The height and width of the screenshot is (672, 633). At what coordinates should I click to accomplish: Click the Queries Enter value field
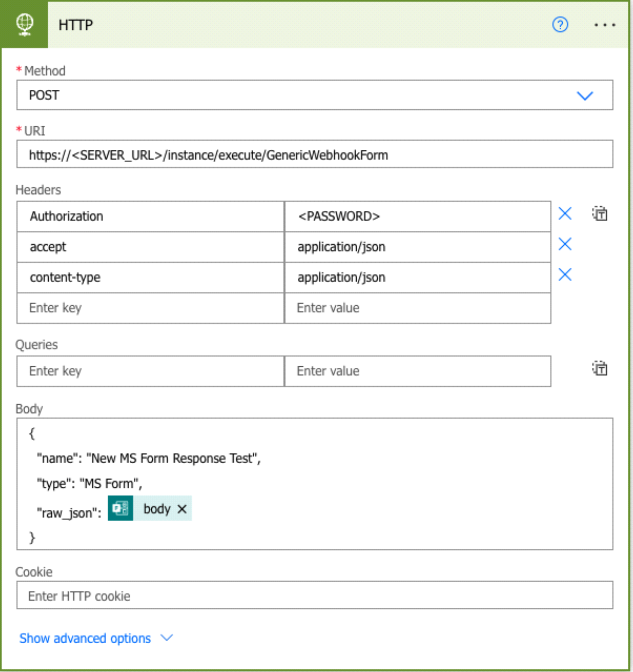click(417, 371)
